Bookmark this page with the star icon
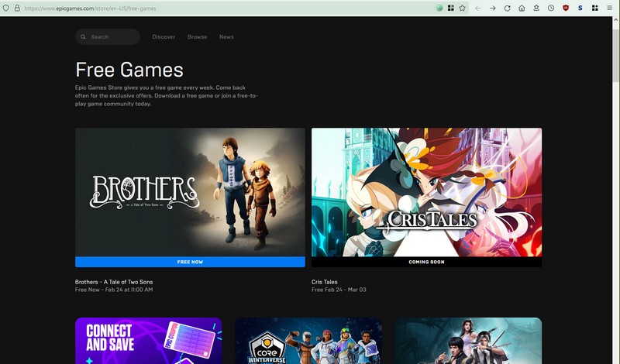 [463, 8]
